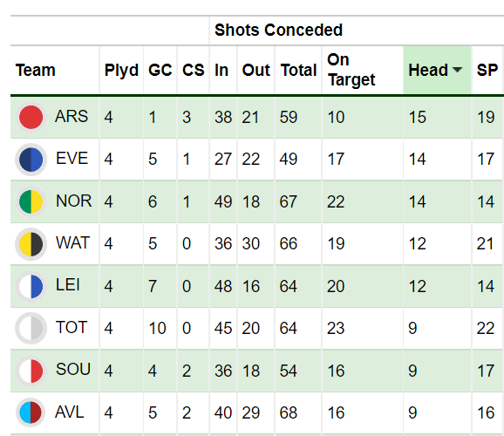Sort by shots In the box header
The width and height of the screenshot is (504, 436).
(223, 70)
